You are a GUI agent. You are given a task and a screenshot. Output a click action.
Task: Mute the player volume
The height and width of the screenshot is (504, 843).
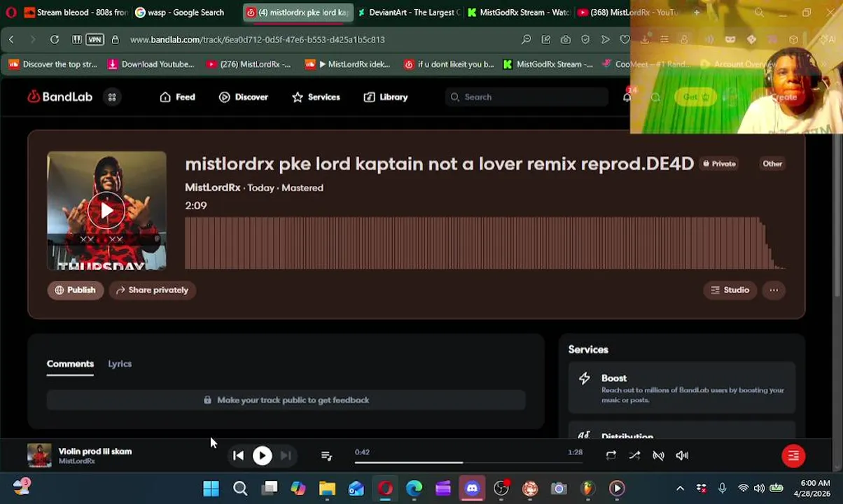click(x=682, y=456)
